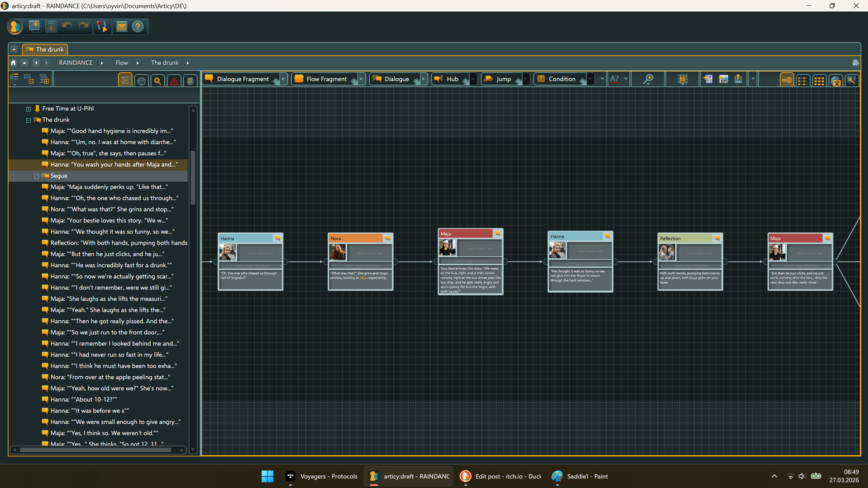Image resolution: width=868 pixels, height=488 pixels.
Task: Open The drunk breadcrumb arrow
Action: (188, 63)
